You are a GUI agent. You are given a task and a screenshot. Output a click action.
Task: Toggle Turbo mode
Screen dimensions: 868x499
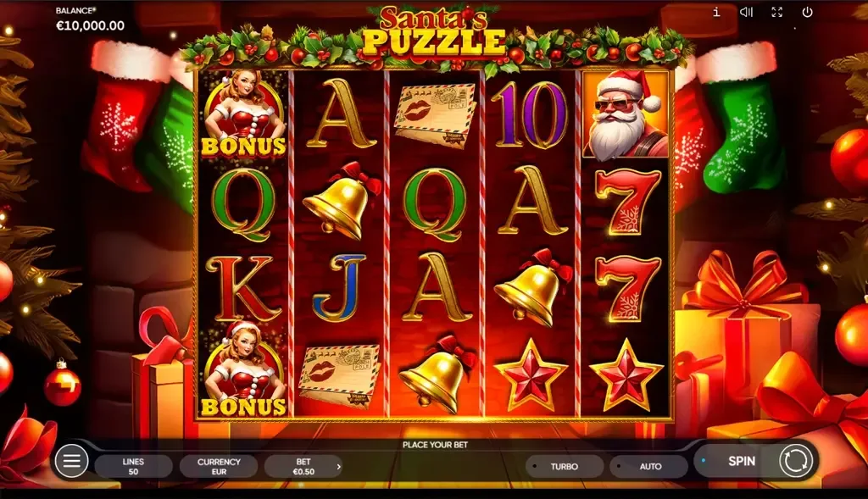click(x=564, y=466)
